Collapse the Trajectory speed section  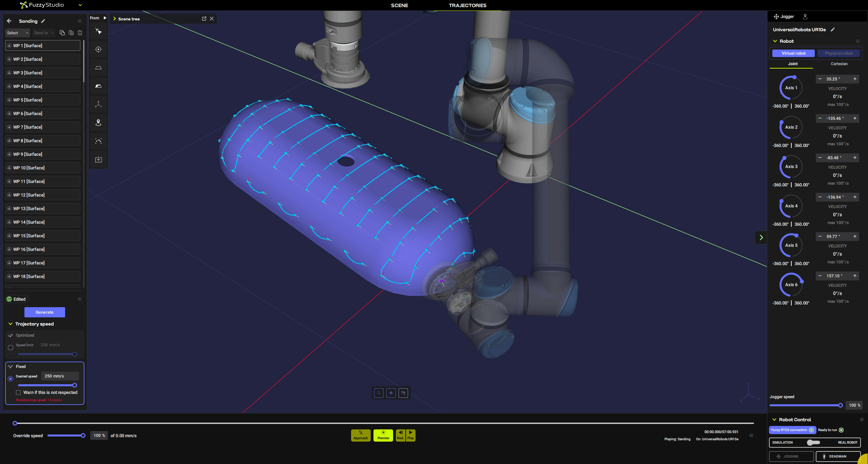(11, 324)
